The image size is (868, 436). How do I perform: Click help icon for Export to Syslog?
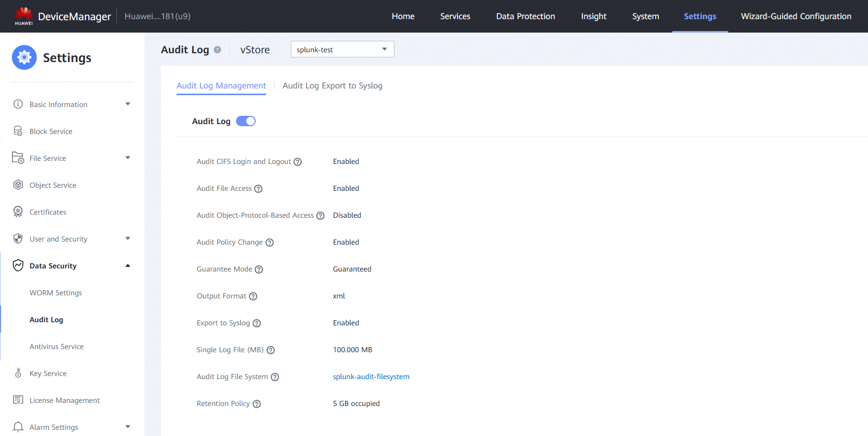257,323
